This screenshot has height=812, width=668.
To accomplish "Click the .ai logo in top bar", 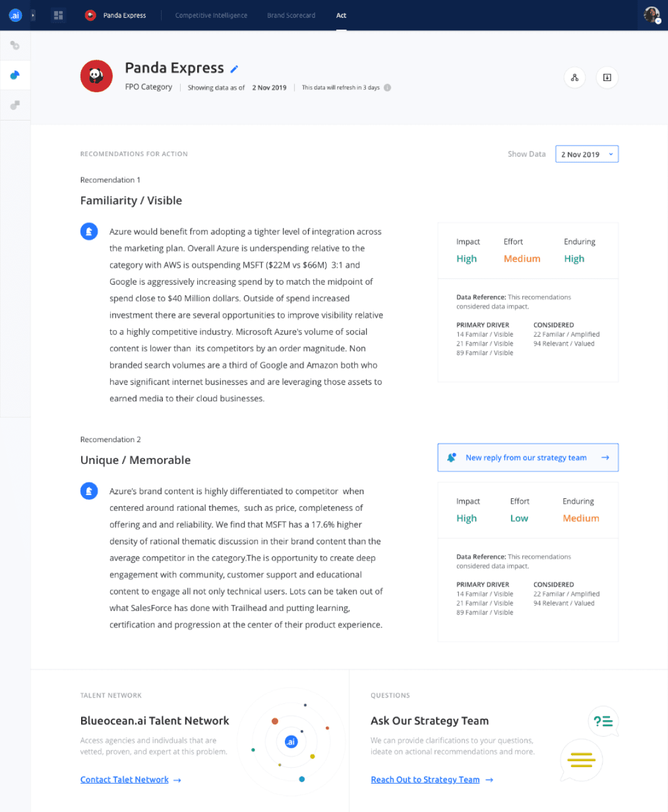I will tap(15, 15).
